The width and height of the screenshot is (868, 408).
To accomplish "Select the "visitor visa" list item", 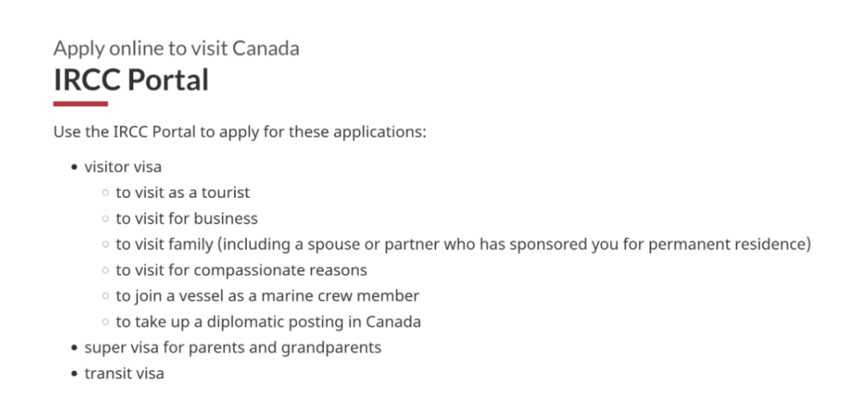I will click(123, 167).
